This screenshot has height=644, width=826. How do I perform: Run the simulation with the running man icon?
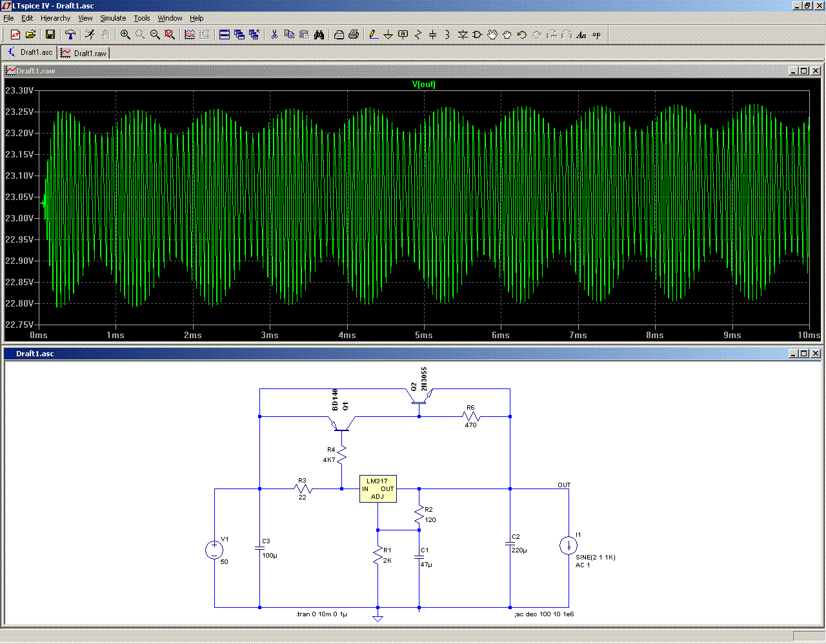coord(90,35)
